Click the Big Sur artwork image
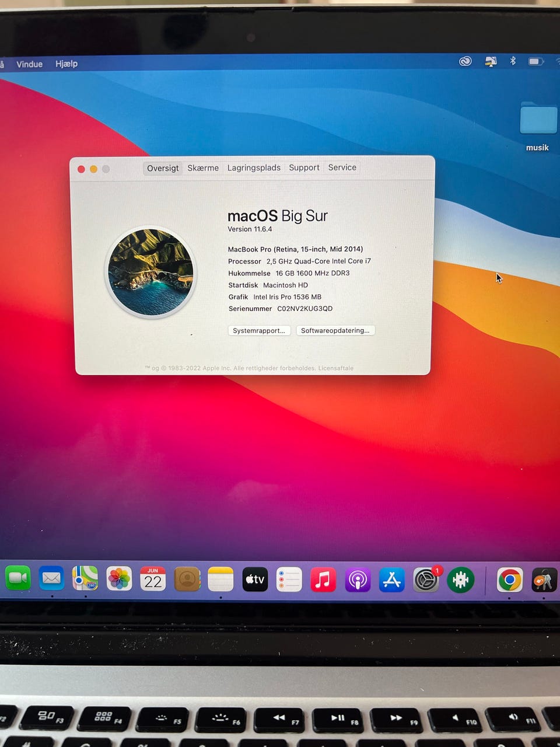Screen dimensions: 560x747 150,272
